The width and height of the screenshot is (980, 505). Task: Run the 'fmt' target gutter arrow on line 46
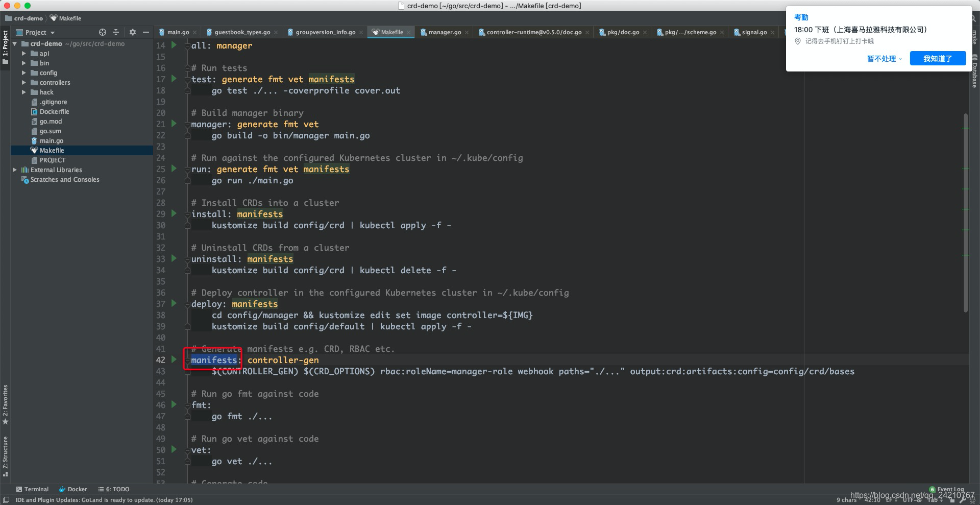[x=174, y=404]
